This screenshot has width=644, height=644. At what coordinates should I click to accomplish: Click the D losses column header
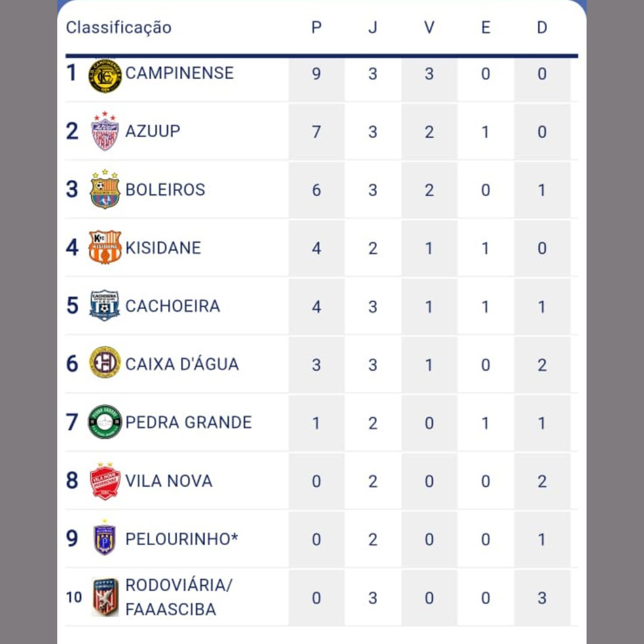pos(542,27)
